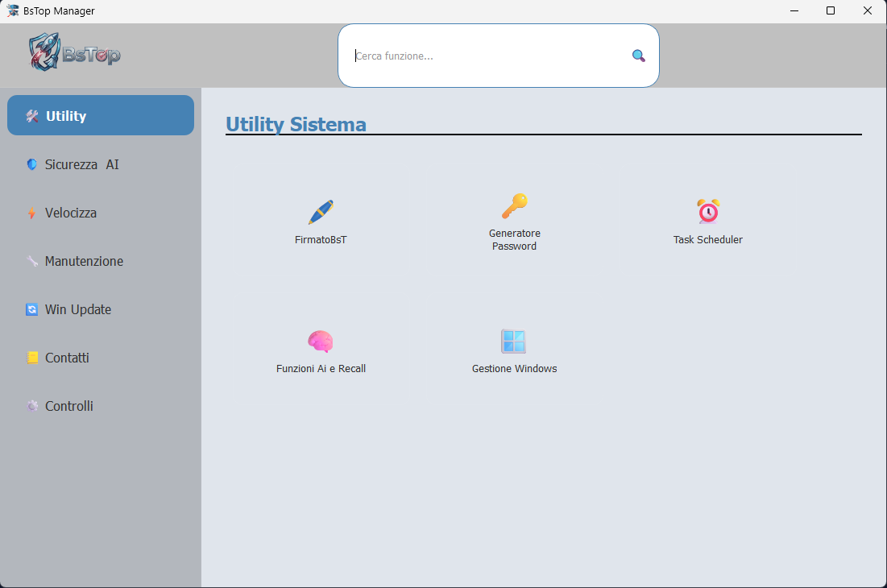Click the magnifying glass search icon

[x=639, y=55]
